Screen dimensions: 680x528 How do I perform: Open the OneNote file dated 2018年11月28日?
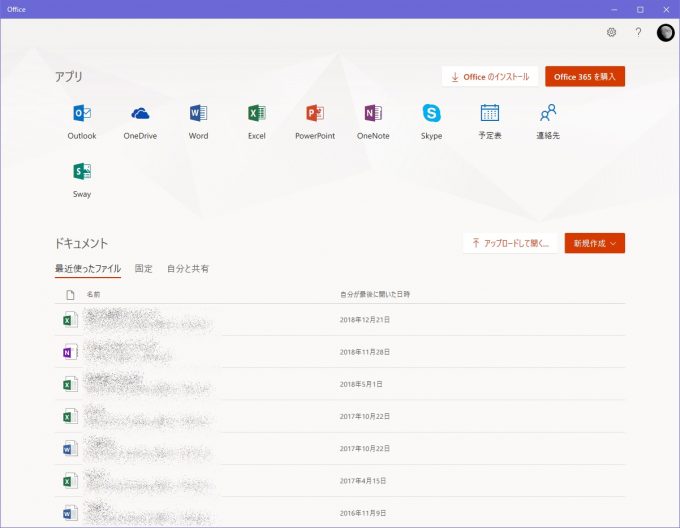click(340, 352)
